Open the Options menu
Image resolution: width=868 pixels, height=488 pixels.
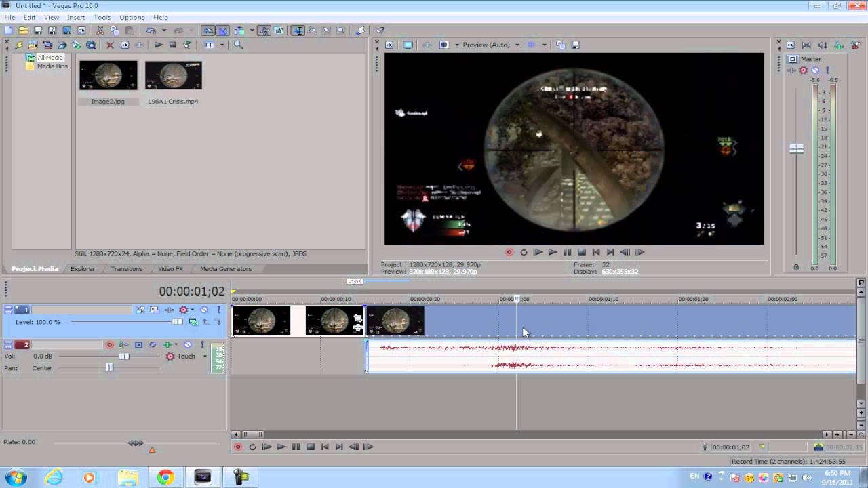tap(132, 17)
